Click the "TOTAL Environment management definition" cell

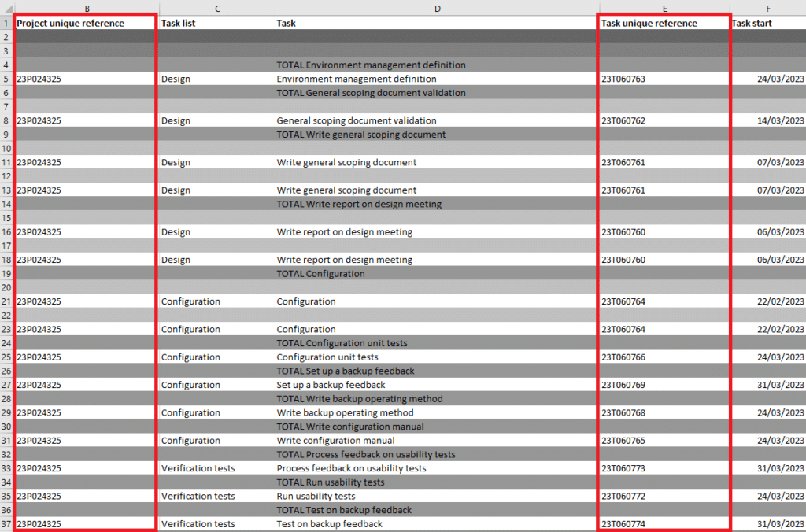pos(371,65)
